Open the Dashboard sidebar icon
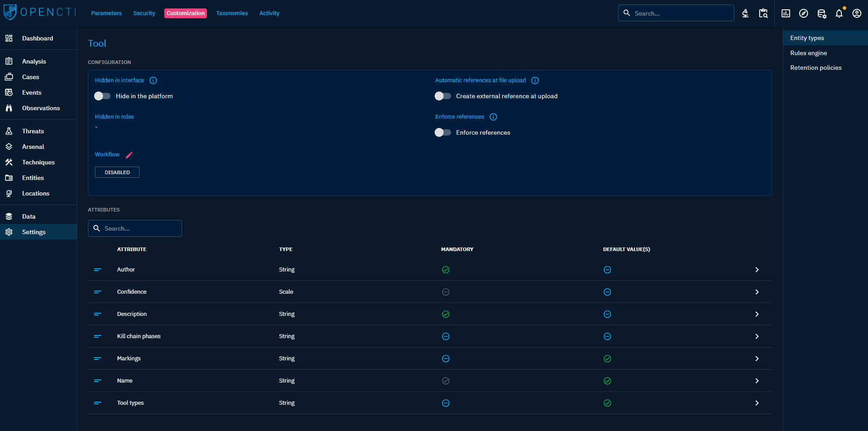 [x=9, y=38]
